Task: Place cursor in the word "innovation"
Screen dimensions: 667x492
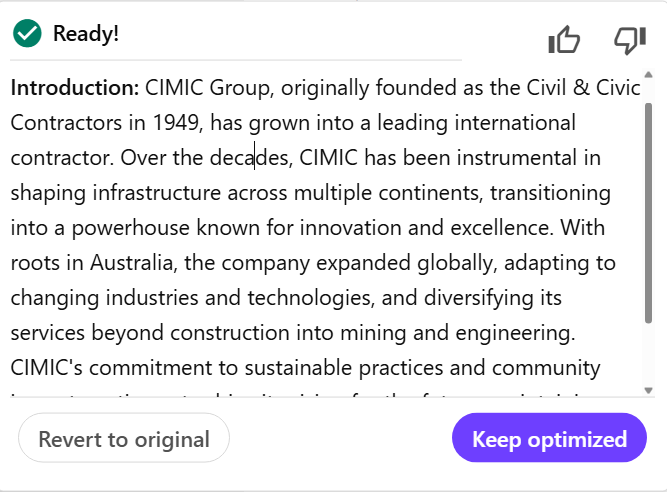Action: pos(351,228)
